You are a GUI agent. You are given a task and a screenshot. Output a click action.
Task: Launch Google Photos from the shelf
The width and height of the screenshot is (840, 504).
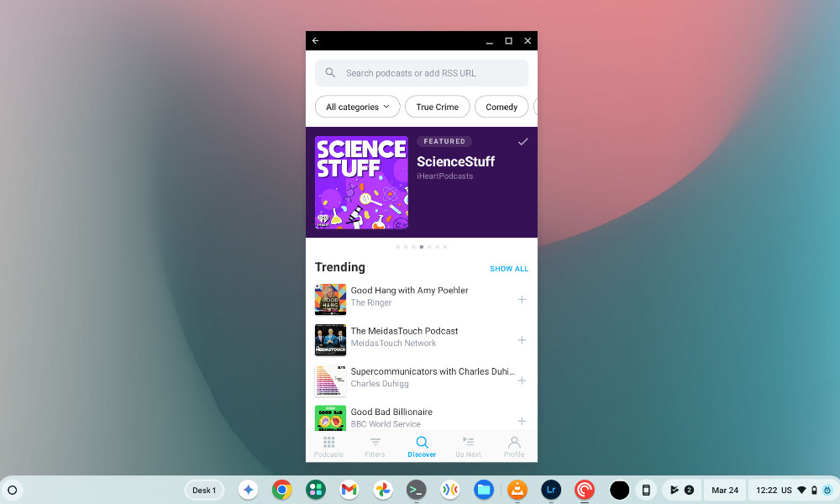(x=382, y=490)
